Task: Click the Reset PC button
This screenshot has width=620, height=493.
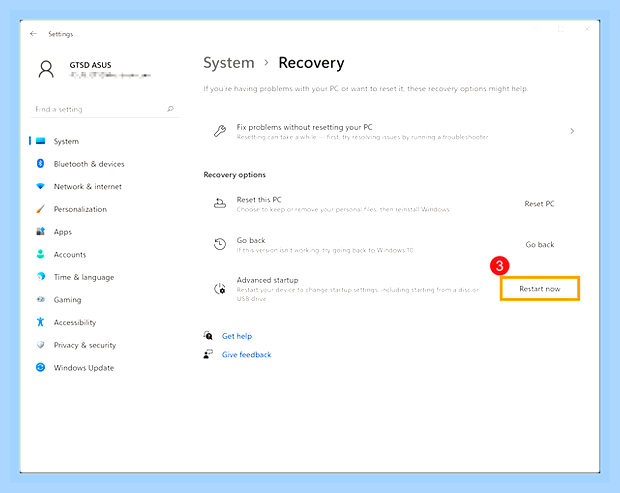Action: tap(539, 204)
